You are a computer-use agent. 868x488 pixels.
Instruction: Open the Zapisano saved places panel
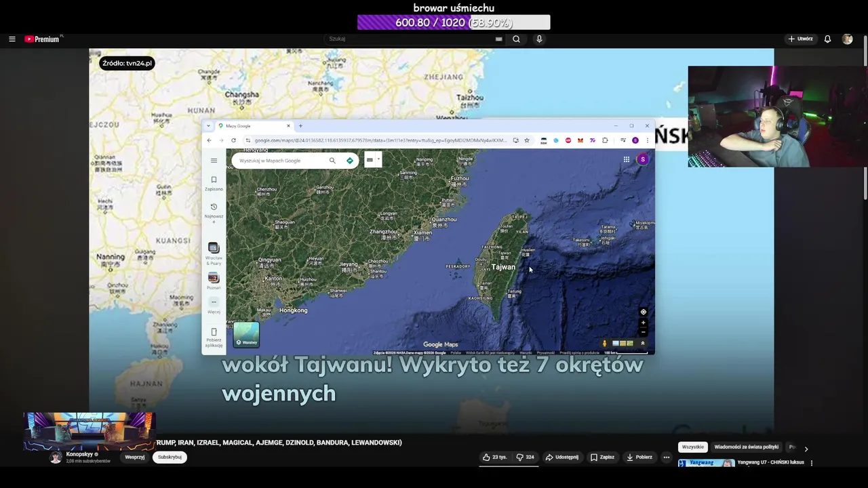(214, 183)
